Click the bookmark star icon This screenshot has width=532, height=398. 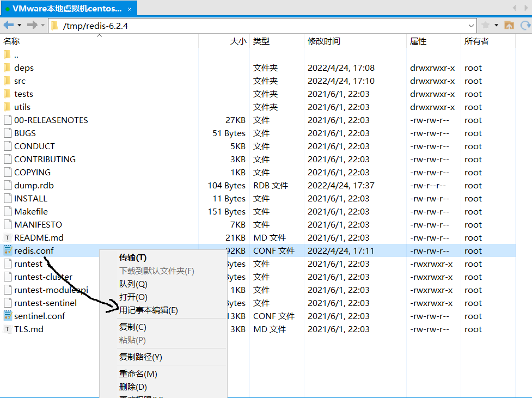pos(486,25)
